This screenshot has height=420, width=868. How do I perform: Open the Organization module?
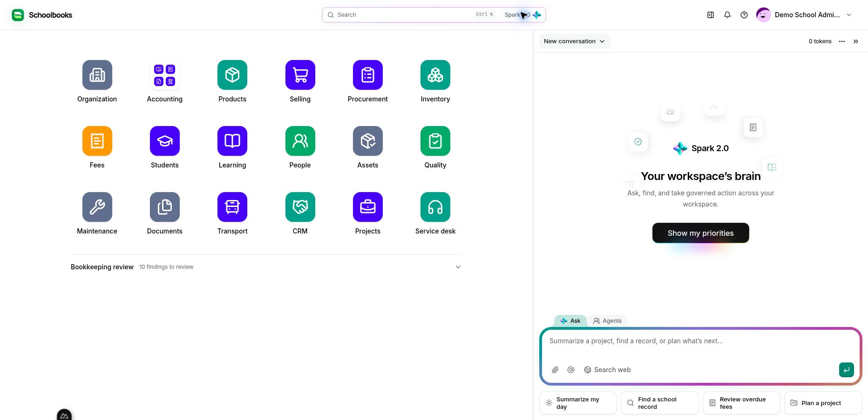(97, 75)
